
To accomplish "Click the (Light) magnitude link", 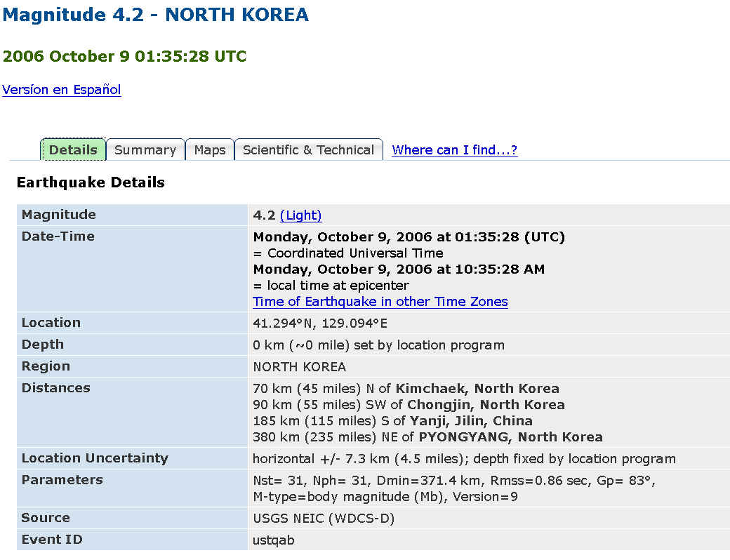I will click(x=300, y=215).
